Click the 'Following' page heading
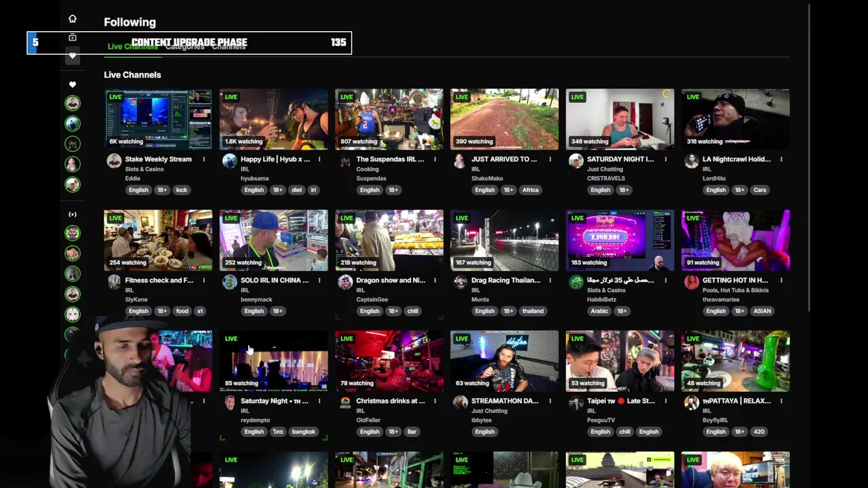The height and width of the screenshot is (488, 868). click(130, 22)
